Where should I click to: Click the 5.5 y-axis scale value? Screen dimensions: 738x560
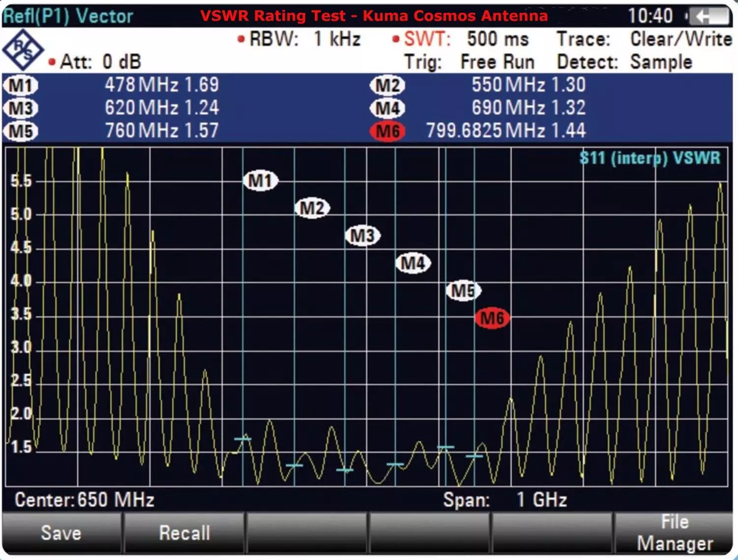coord(21,181)
